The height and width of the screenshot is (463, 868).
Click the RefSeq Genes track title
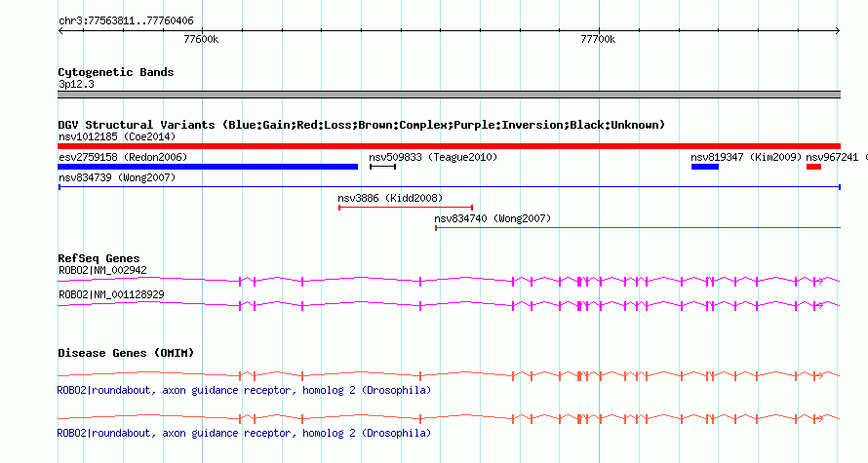[x=99, y=258]
